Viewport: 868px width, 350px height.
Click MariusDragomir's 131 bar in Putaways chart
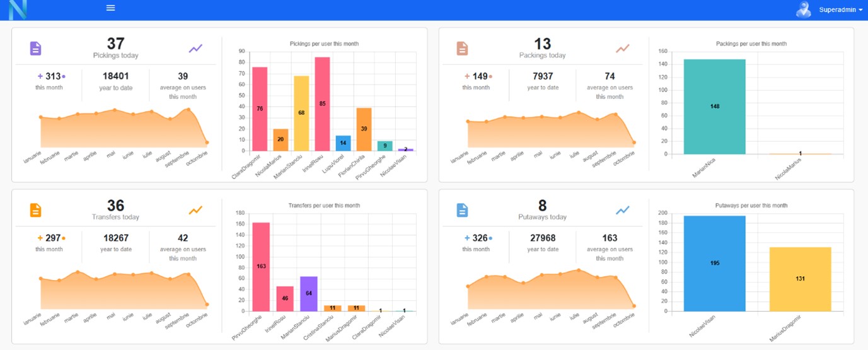coord(800,279)
